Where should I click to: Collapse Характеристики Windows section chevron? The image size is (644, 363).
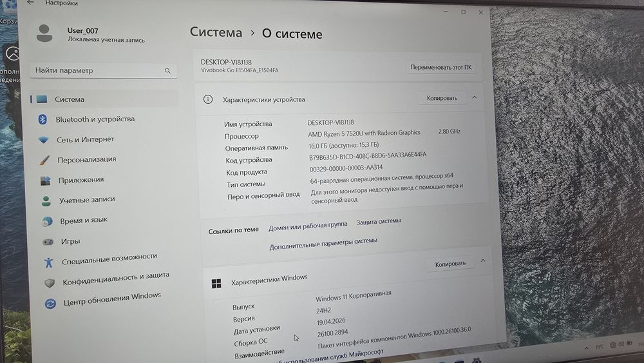pos(483,260)
